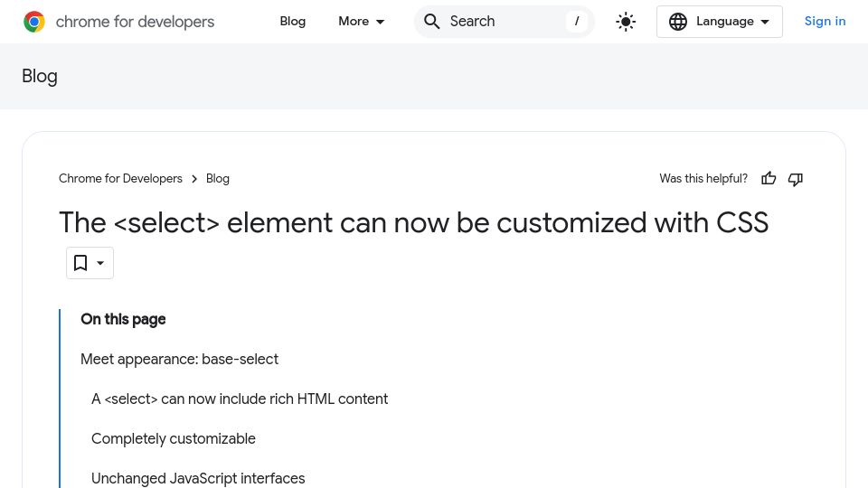This screenshot has width=868, height=488.
Task: Open the Blog breadcrumb link
Action: coord(218,179)
